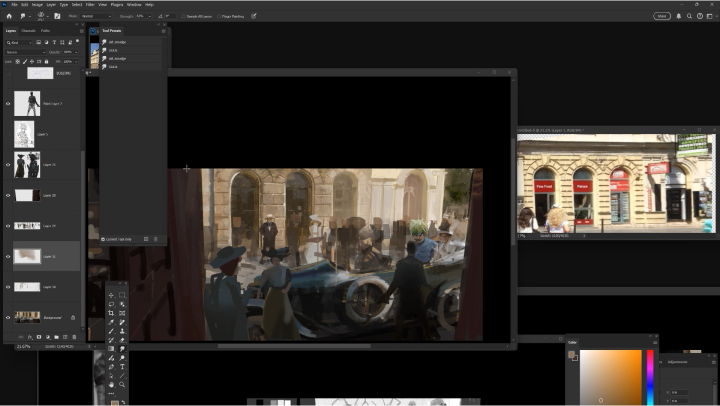Open the Edit Toolbar three-dots menu
The image size is (720, 406).
pyautogui.click(x=111, y=393)
